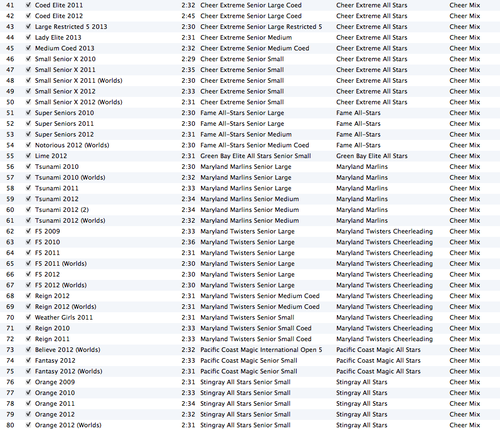Click artist Stingray All Stars on row 78

click(x=362, y=403)
